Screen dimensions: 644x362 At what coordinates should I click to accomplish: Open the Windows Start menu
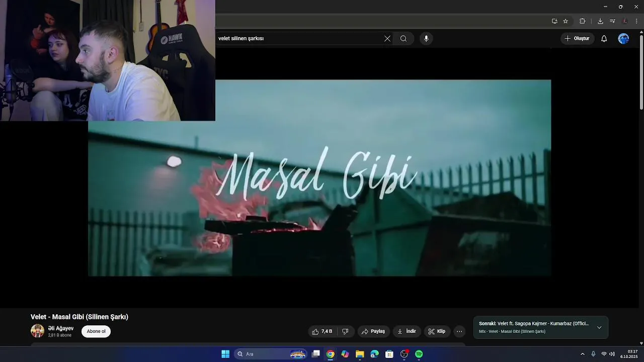pos(225,354)
